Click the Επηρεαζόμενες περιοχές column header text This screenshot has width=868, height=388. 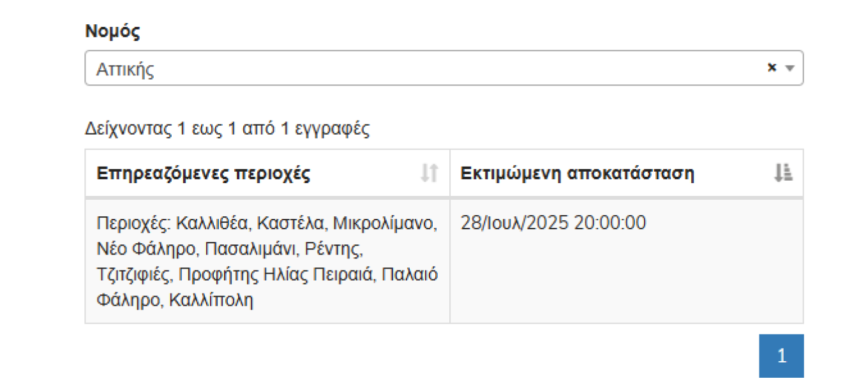coord(204,174)
